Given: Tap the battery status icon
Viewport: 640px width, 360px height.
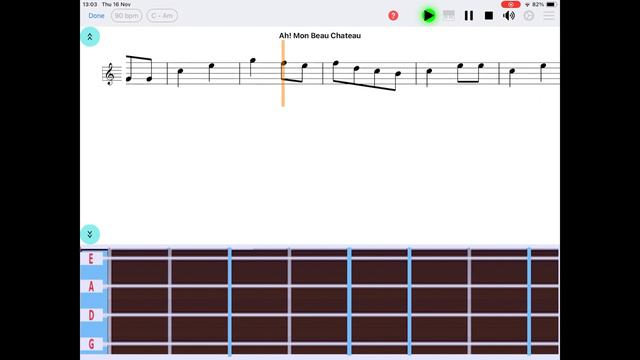Looking at the screenshot, I should click(x=551, y=4).
